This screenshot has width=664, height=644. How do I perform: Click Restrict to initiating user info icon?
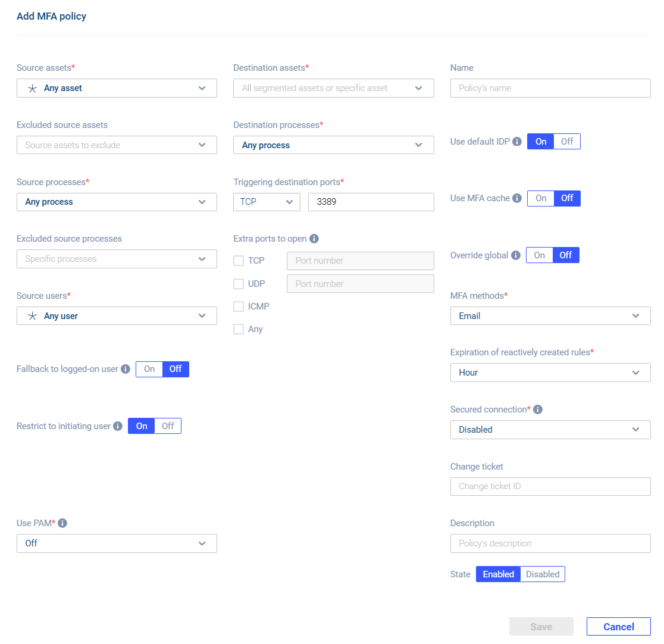(118, 426)
